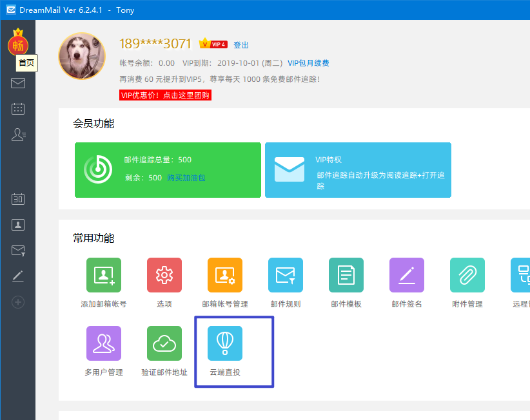Click the red VIP优惠价 团购 banner
This screenshot has height=420, width=530.
(165, 95)
